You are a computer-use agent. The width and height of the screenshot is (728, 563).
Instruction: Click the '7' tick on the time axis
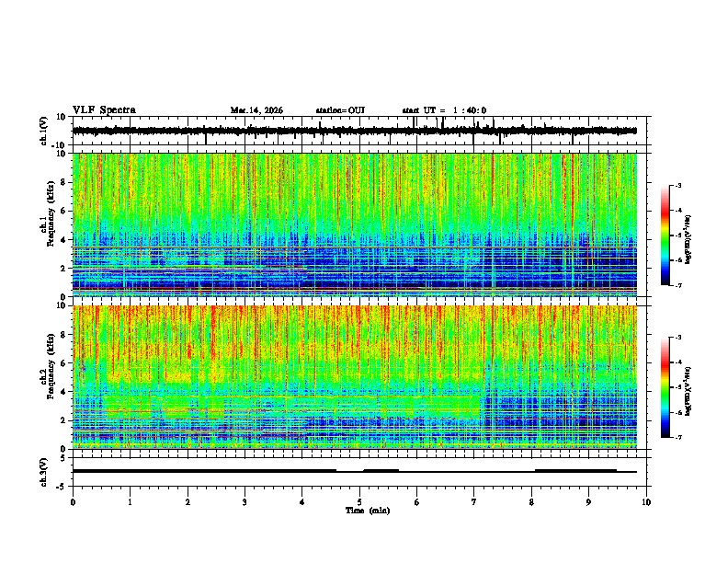coord(474,502)
